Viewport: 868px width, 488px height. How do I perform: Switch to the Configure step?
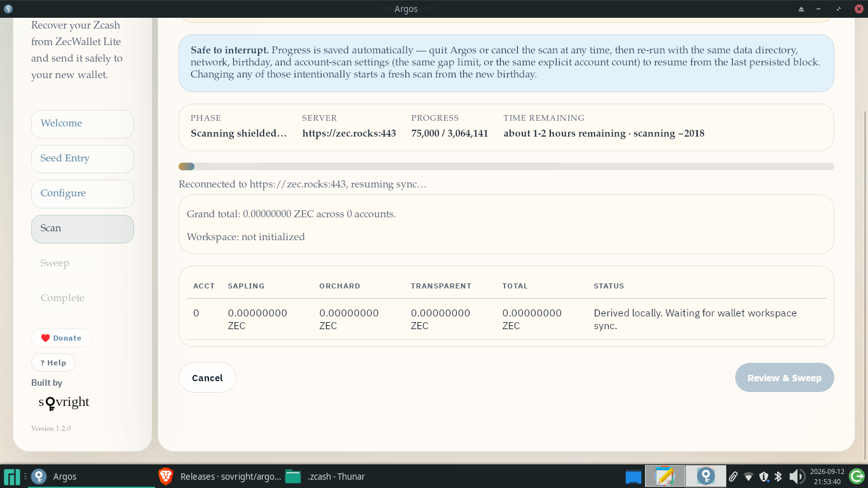pyautogui.click(x=83, y=194)
